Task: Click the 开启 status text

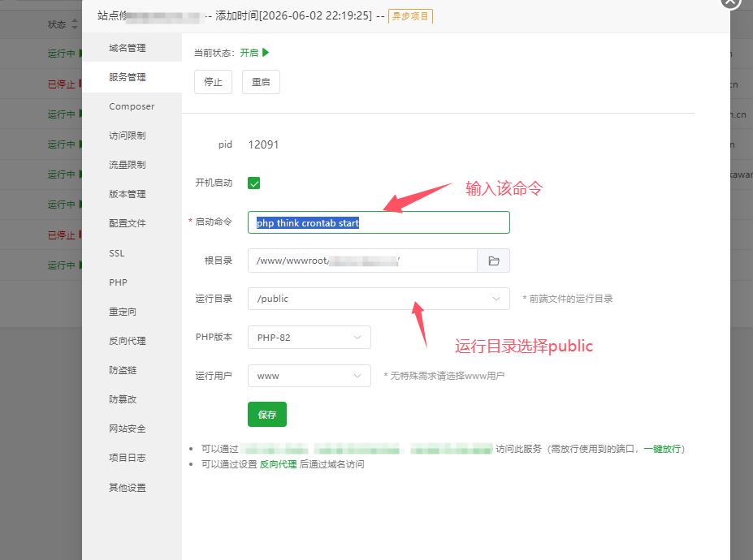Action: [249, 53]
